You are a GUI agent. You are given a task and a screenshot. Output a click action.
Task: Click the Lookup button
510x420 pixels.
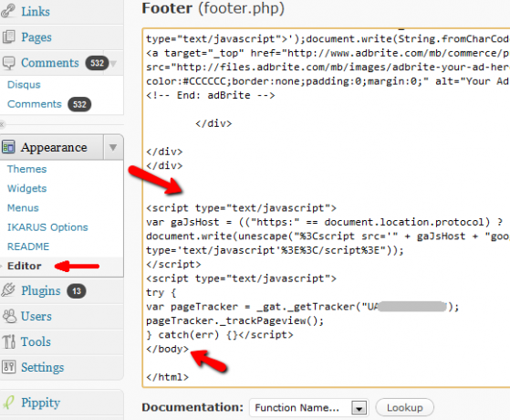coord(404,407)
